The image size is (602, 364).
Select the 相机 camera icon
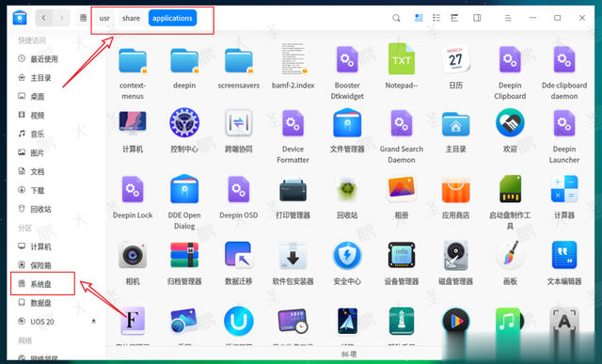tap(133, 255)
